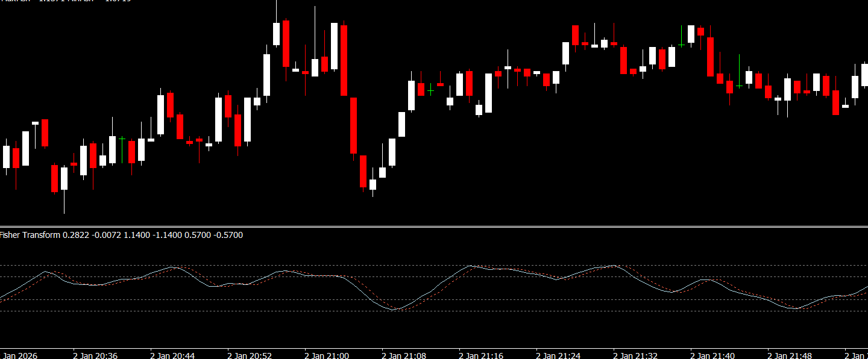The image size is (868, 359).
Task: Click divider between price chart and indicator
Action: (x=434, y=227)
